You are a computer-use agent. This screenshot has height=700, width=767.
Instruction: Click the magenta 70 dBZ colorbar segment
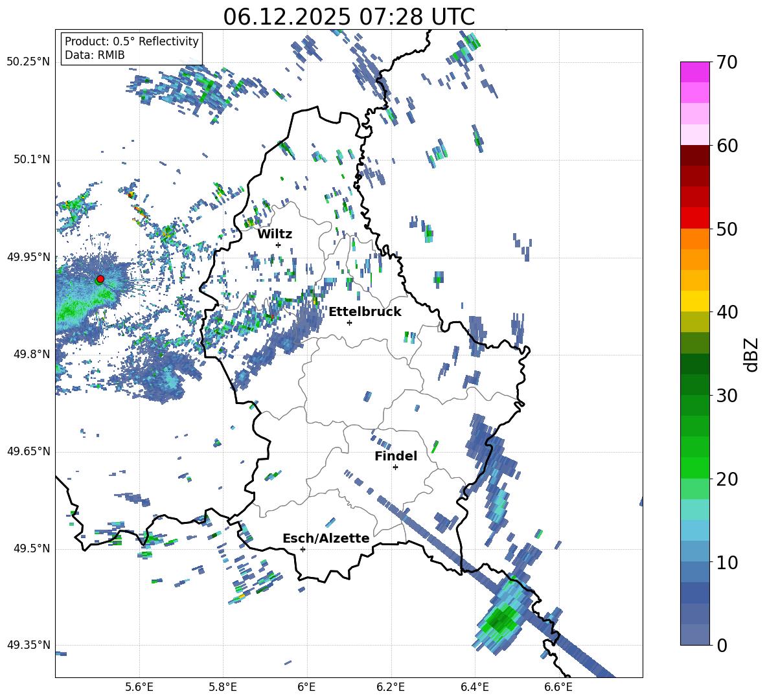(x=694, y=72)
